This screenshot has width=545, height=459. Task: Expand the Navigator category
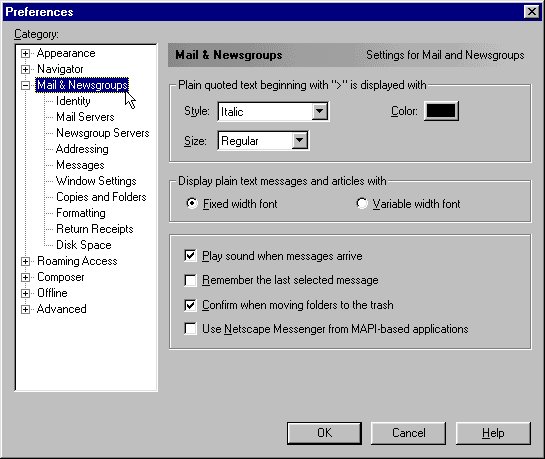[x=25, y=69]
